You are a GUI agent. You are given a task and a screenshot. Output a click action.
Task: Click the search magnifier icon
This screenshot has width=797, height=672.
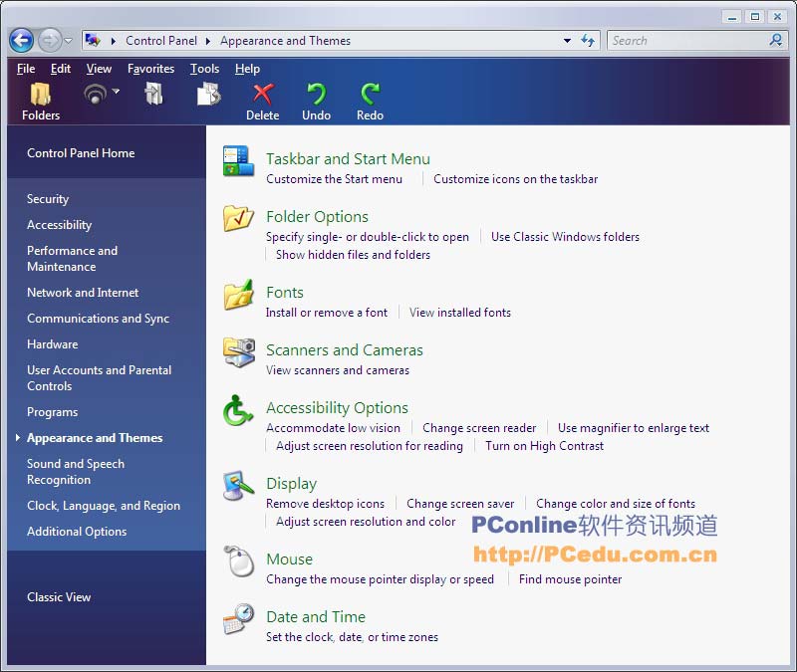click(776, 40)
